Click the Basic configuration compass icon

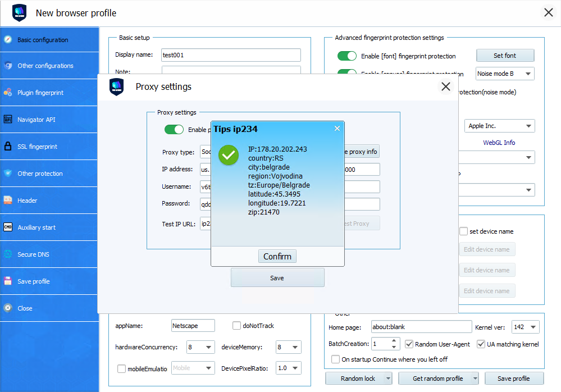[x=8, y=39]
